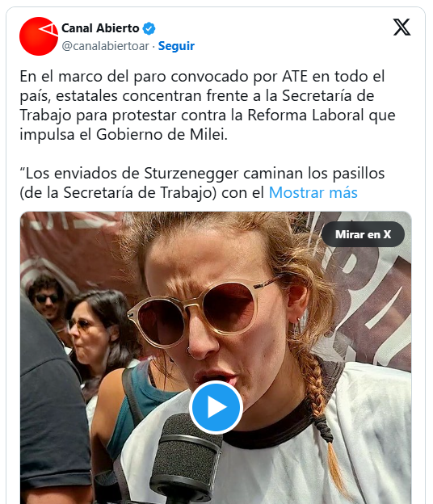Screen dimensions: 433x504
Task: Click the quoted Sturzenegger paragraph text
Action: coord(202,183)
